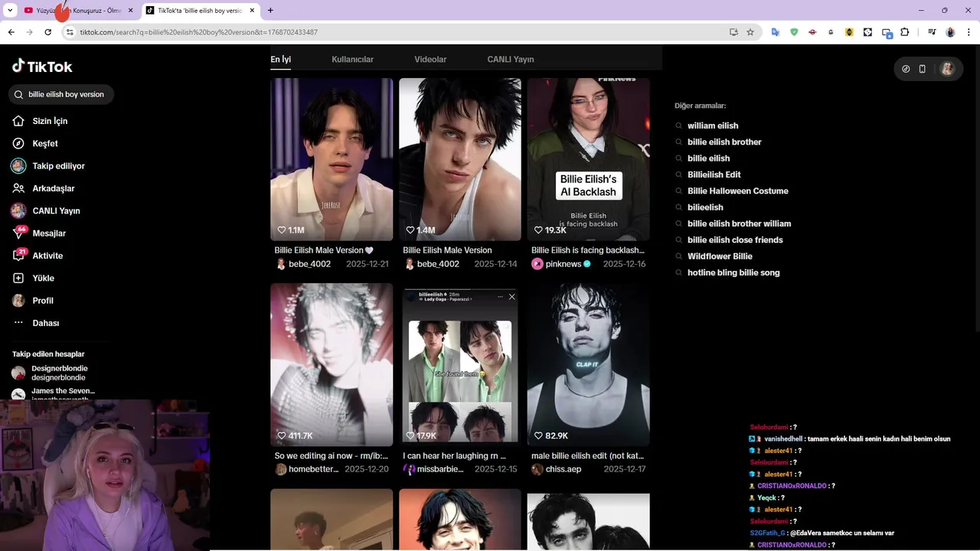
Task: Switch to Videolar tab
Action: coord(430,59)
